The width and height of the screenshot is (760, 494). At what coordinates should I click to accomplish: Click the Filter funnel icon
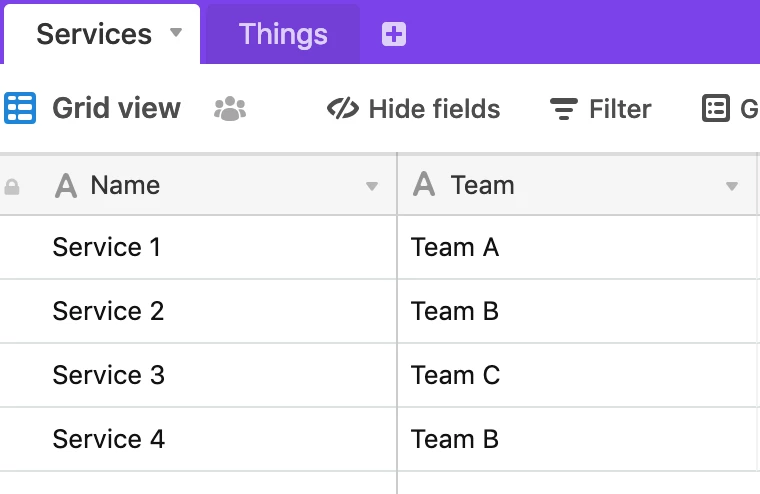pyautogui.click(x=564, y=109)
